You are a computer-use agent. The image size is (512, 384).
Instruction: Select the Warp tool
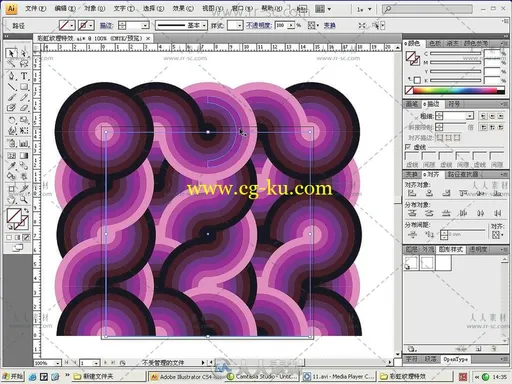[x=11, y=130]
